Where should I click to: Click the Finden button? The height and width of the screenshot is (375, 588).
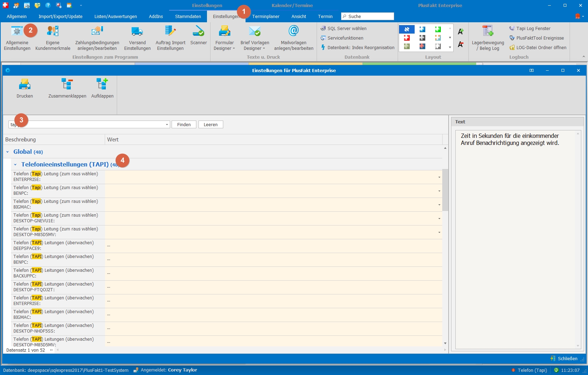pyautogui.click(x=184, y=124)
